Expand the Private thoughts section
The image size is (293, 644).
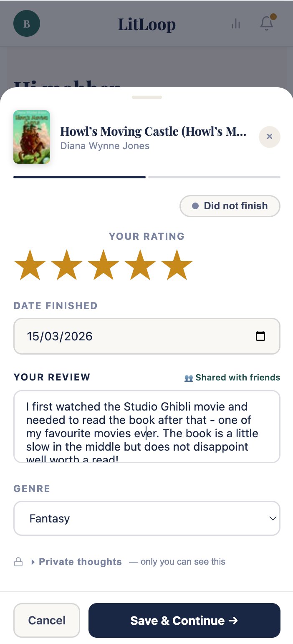80,561
